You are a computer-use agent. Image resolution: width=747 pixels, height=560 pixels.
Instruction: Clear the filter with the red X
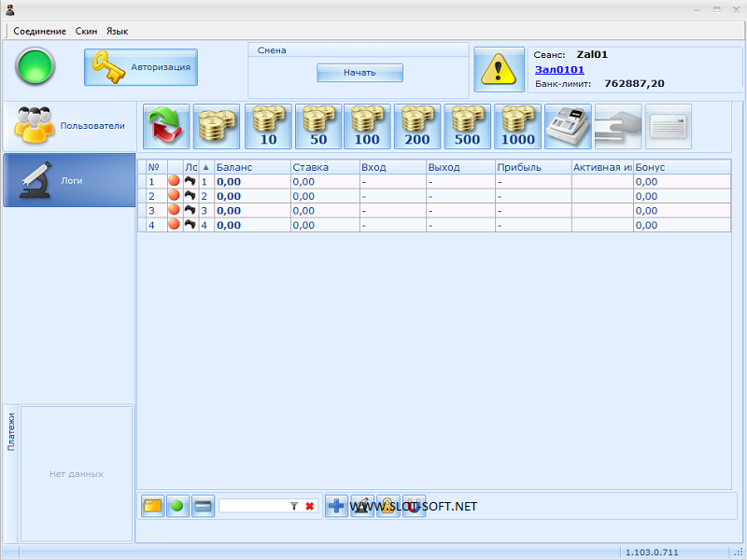coord(310,506)
